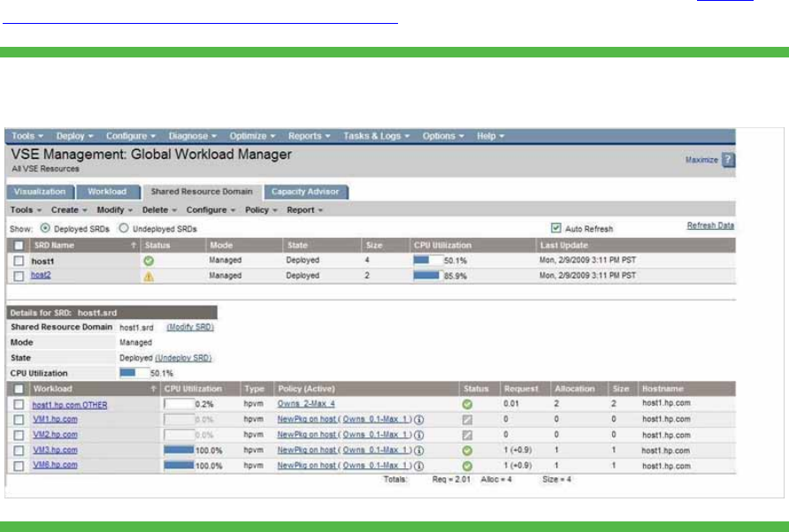
Task: Click the Allocation column header
Action: pyautogui.click(x=575, y=389)
